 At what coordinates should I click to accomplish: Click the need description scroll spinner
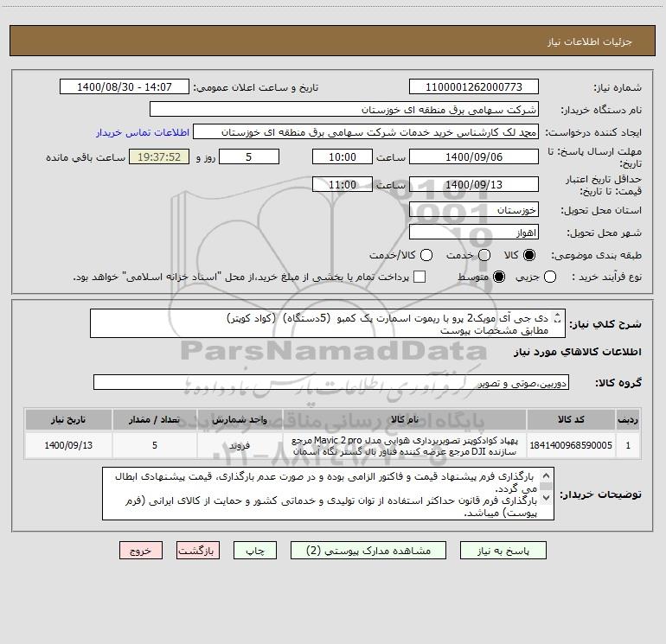coord(558,318)
